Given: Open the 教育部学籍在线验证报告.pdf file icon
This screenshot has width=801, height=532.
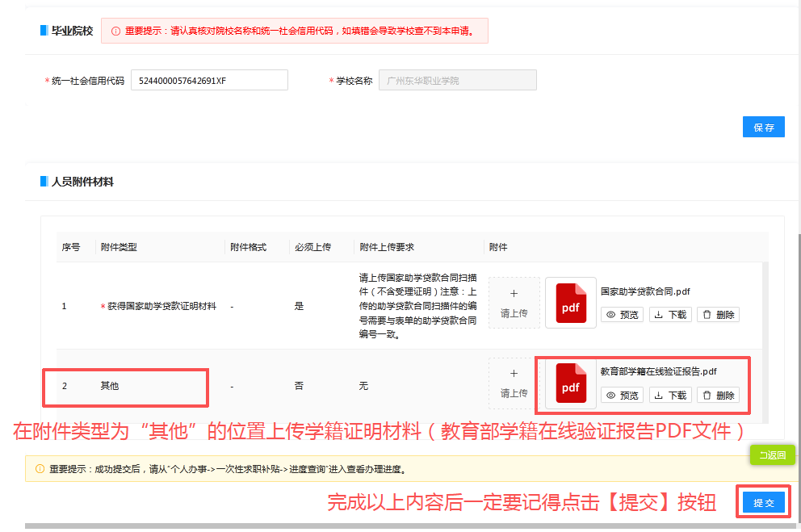Looking at the screenshot, I should pos(571,383).
